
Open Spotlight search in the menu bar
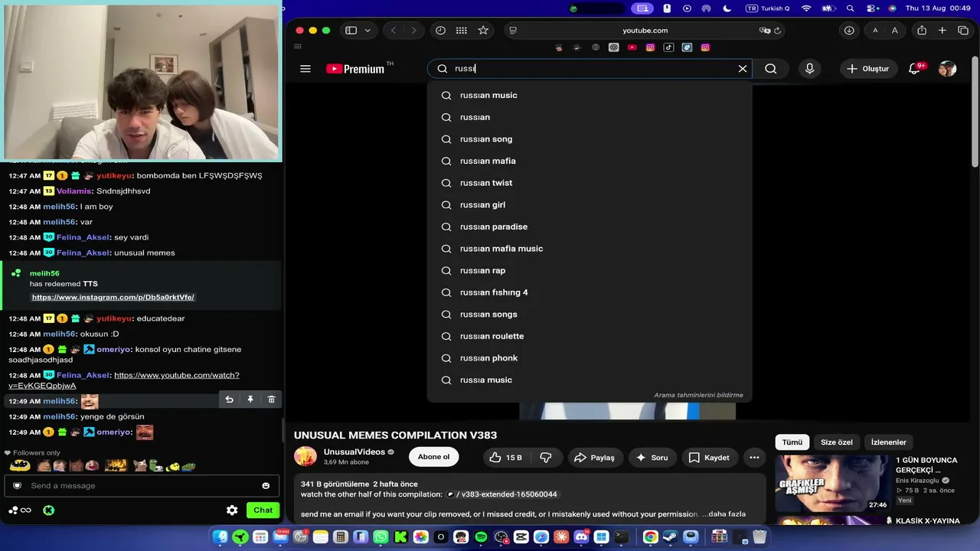click(851, 8)
